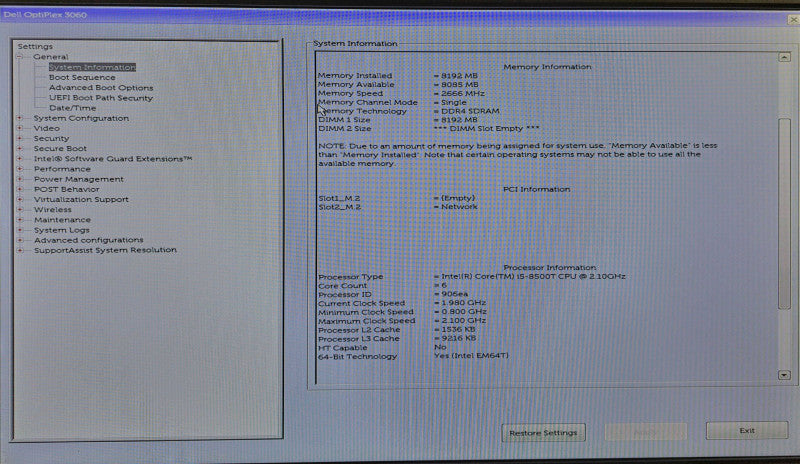The width and height of the screenshot is (800, 464).
Task: Select the Secure Boot label
Action: pyautogui.click(x=60, y=149)
